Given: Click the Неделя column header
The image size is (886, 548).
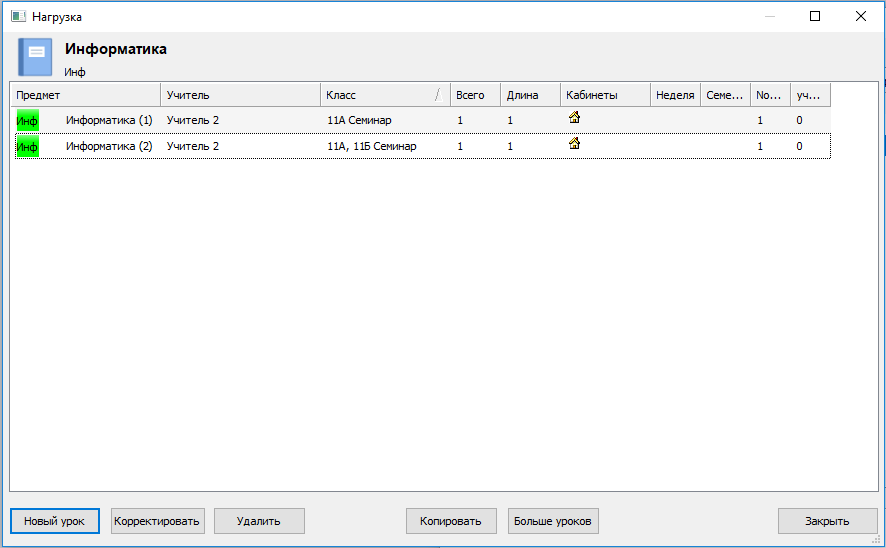Looking at the screenshot, I should 675,95.
